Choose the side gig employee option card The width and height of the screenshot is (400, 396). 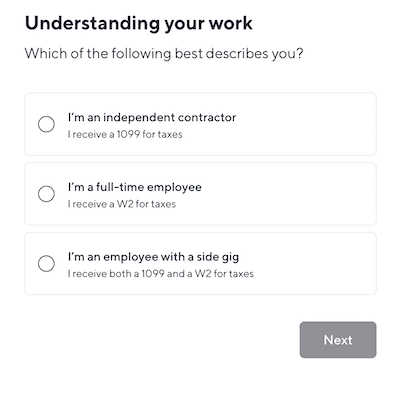pyautogui.click(x=200, y=264)
